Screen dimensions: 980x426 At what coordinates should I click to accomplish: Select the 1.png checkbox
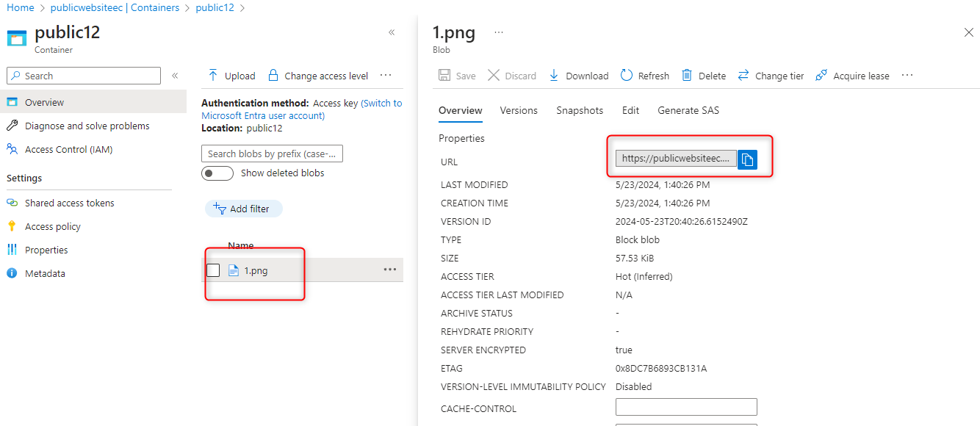[x=213, y=270]
